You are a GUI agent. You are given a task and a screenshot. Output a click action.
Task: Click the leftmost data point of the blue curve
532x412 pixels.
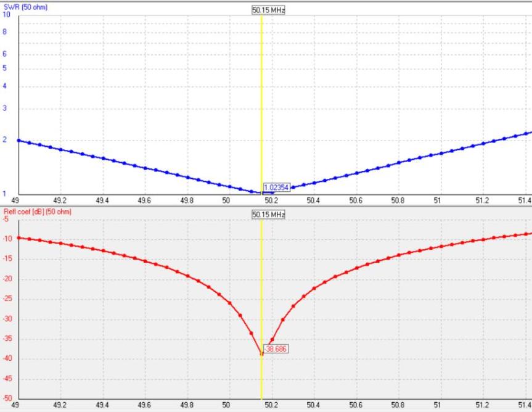pyautogui.click(x=18, y=141)
